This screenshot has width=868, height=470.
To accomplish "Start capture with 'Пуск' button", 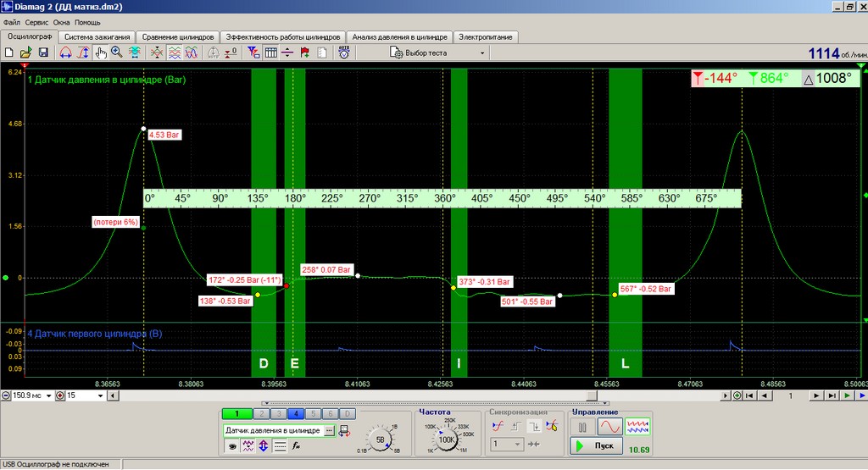I will pyautogui.click(x=597, y=445).
